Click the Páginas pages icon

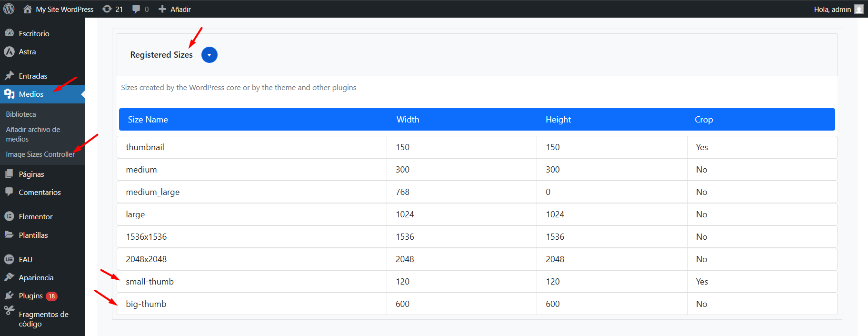[x=9, y=174]
